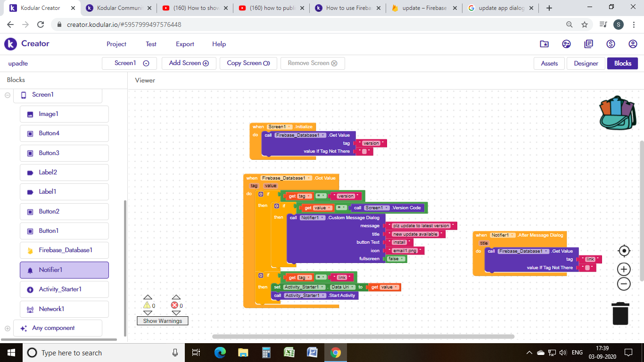
Task: Click the horizontal scrollbar of viewer
Action: point(363,337)
